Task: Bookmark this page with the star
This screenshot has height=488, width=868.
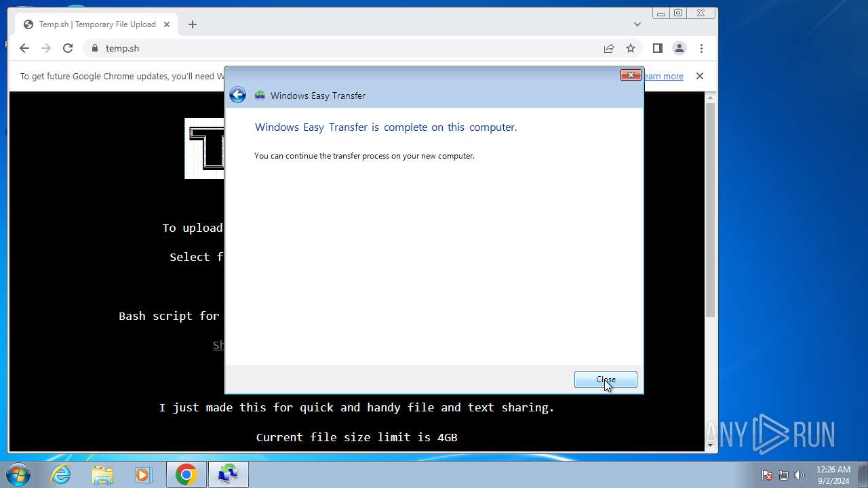Action: [631, 48]
